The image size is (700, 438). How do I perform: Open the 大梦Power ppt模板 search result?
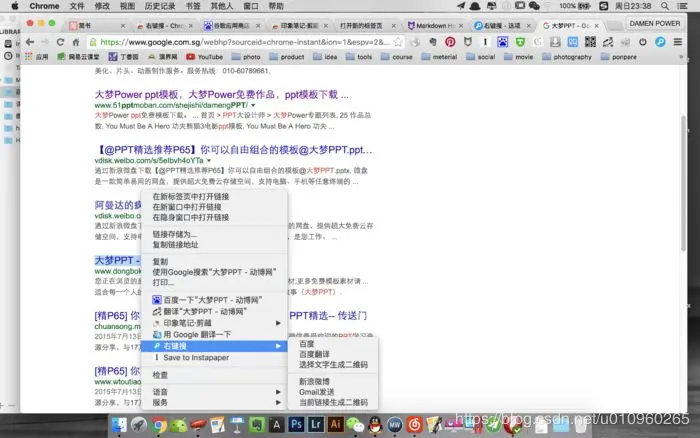pyautogui.click(x=222, y=95)
